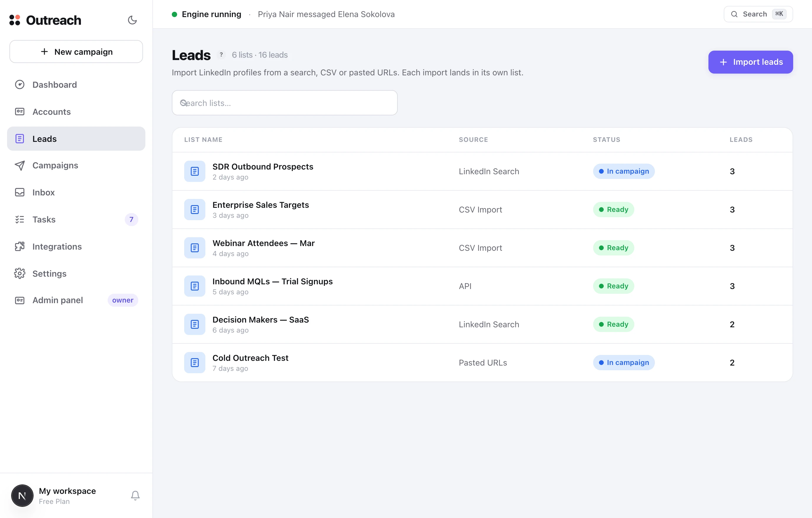This screenshot has height=518, width=812.
Task: Open Settings page
Action: click(76, 273)
